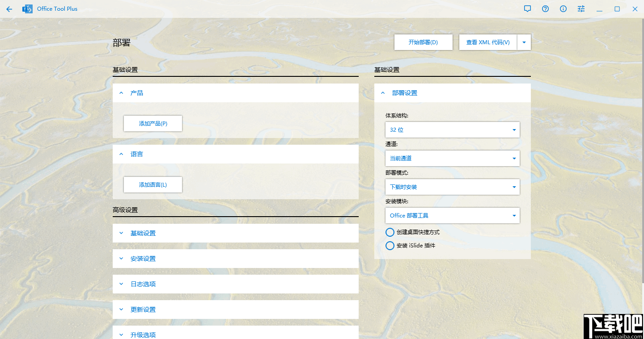The height and width of the screenshot is (339, 644).
Task: Collapse the 产品 section
Action: tap(121, 92)
